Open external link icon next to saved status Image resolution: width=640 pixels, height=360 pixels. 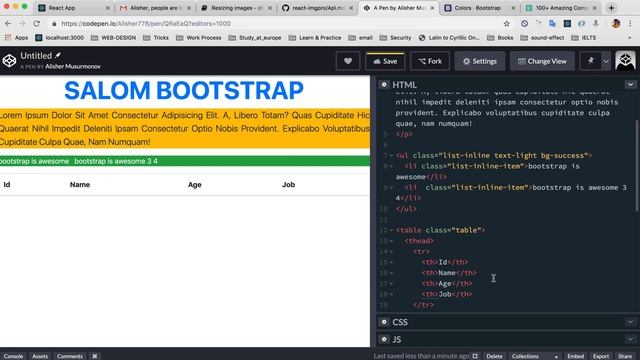coord(475,356)
